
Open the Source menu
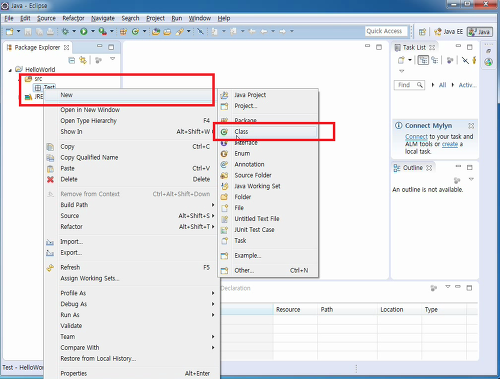click(46, 18)
